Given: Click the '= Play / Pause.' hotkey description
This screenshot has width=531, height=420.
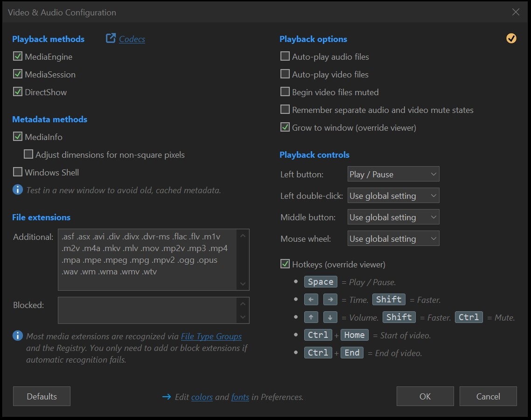Looking at the screenshot, I should 369,282.
